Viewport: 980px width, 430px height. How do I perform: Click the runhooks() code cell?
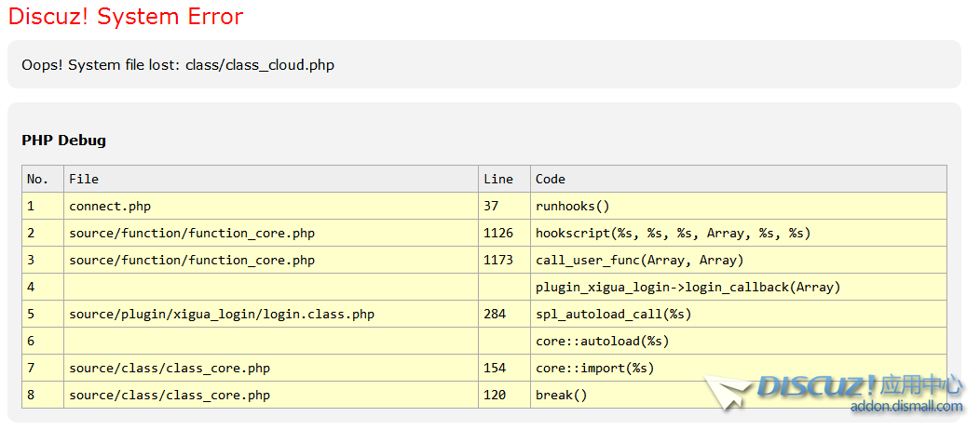572,206
